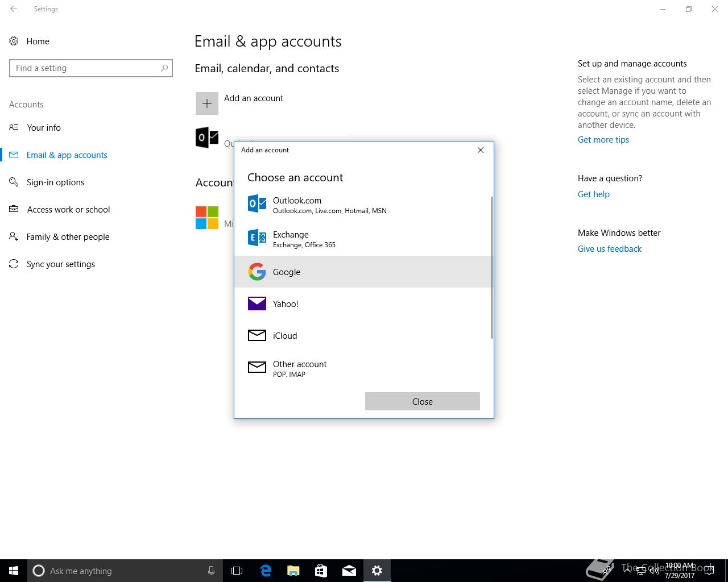The height and width of the screenshot is (582, 728).
Task: Click the Close button in dialog
Action: [423, 401]
